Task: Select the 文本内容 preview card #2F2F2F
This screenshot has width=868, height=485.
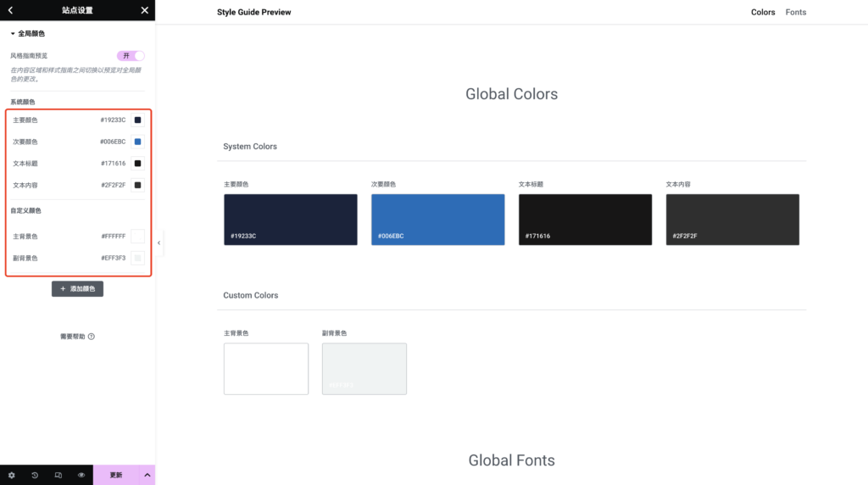Action: tap(732, 220)
